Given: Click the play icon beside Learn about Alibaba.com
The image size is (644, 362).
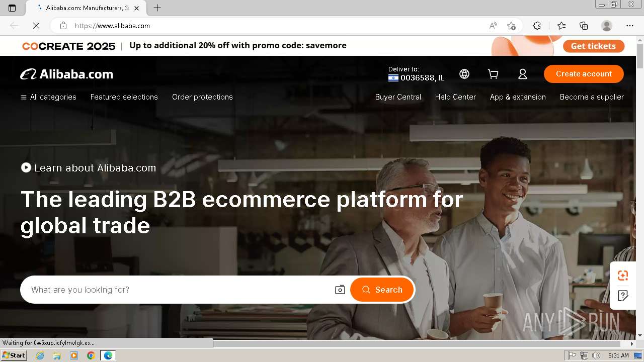Looking at the screenshot, I should click(26, 167).
